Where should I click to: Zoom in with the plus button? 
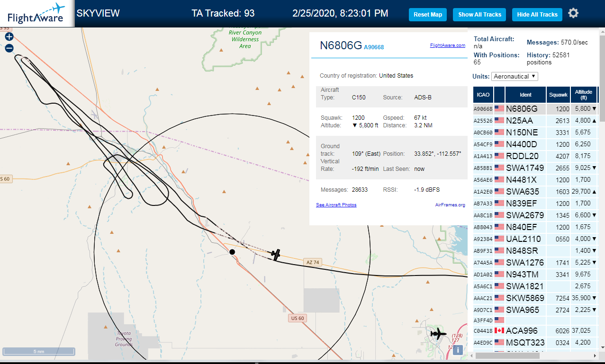coord(9,36)
